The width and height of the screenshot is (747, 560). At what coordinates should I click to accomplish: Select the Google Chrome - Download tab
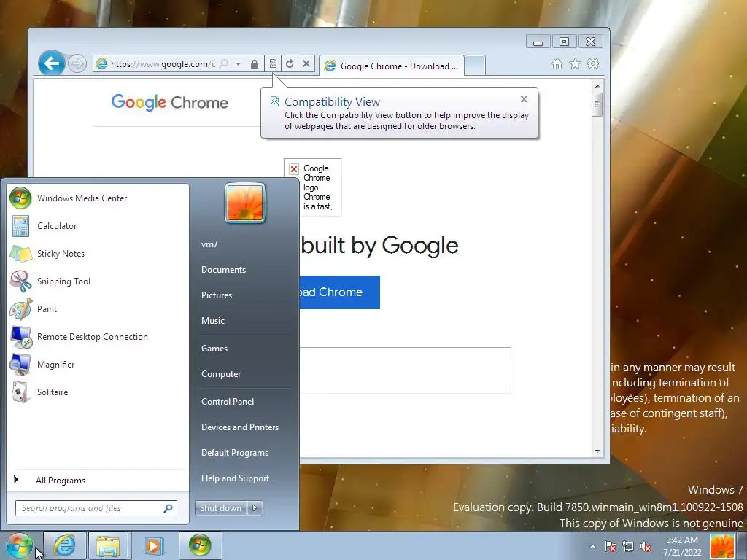[x=392, y=66]
